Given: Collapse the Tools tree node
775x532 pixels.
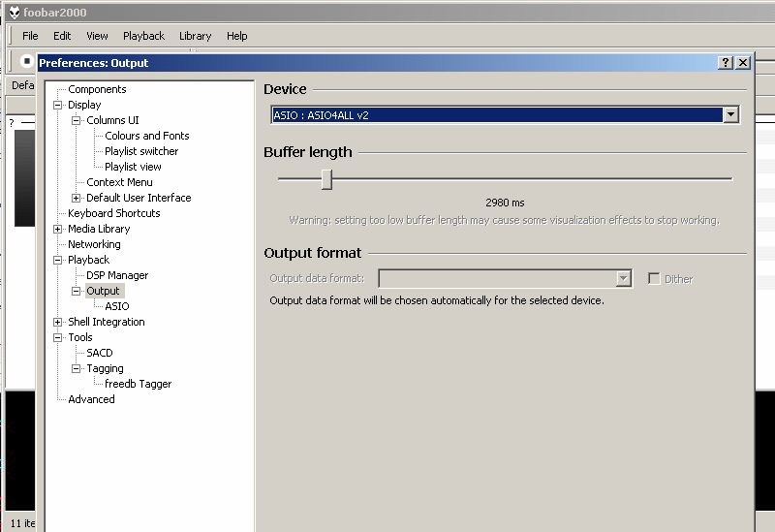Looking at the screenshot, I should (58, 337).
